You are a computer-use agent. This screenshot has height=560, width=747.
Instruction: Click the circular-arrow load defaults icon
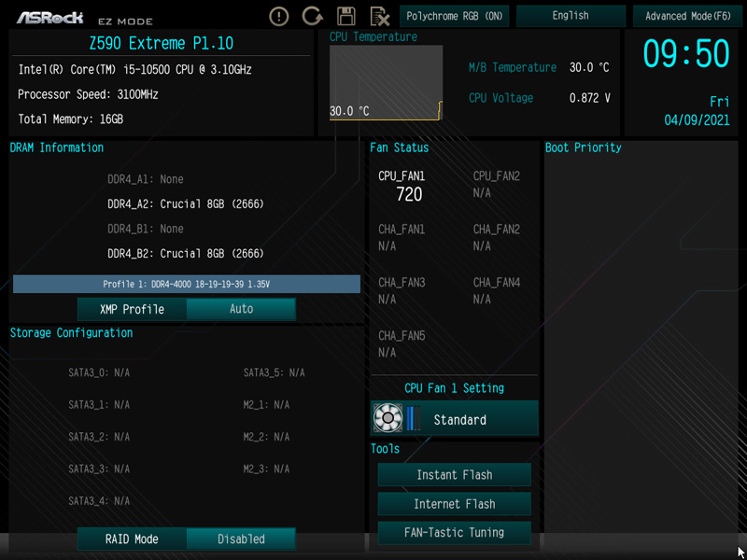pos(312,16)
